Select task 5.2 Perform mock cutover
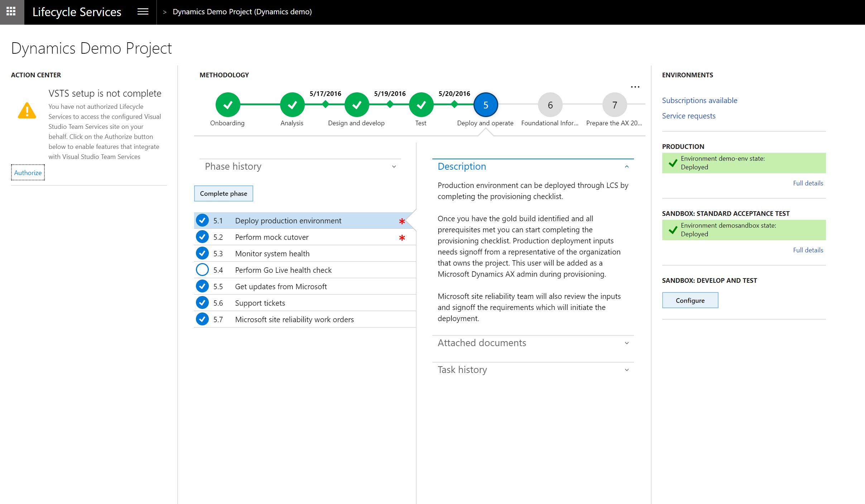The height and width of the screenshot is (504, 865). [272, 237]
